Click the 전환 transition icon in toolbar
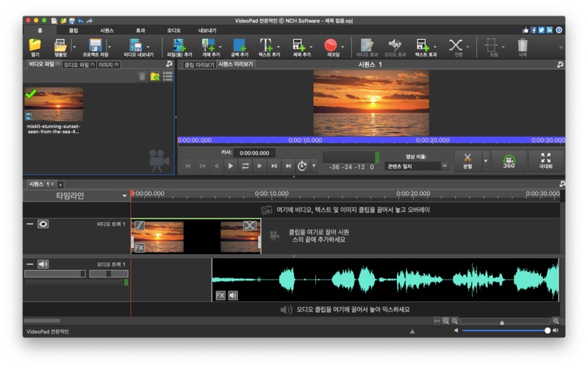The height and width of the screenshot is (368, 588). (456, 45)
